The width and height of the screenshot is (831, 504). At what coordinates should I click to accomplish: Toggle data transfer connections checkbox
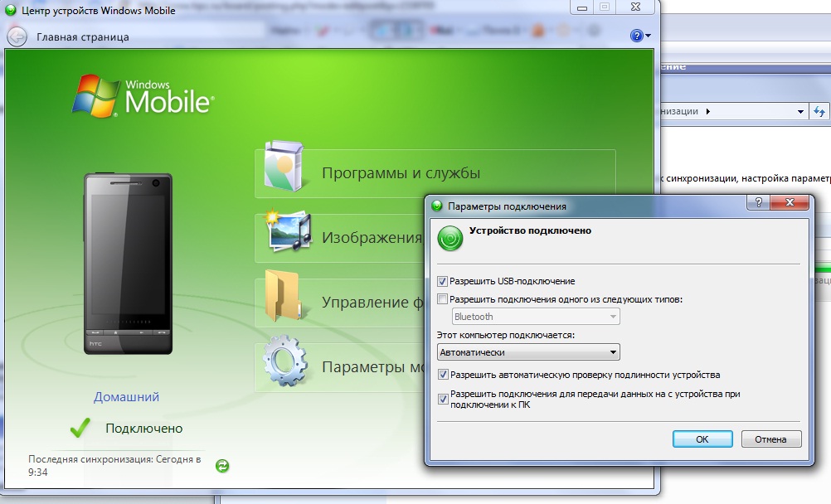coord(443,399)
